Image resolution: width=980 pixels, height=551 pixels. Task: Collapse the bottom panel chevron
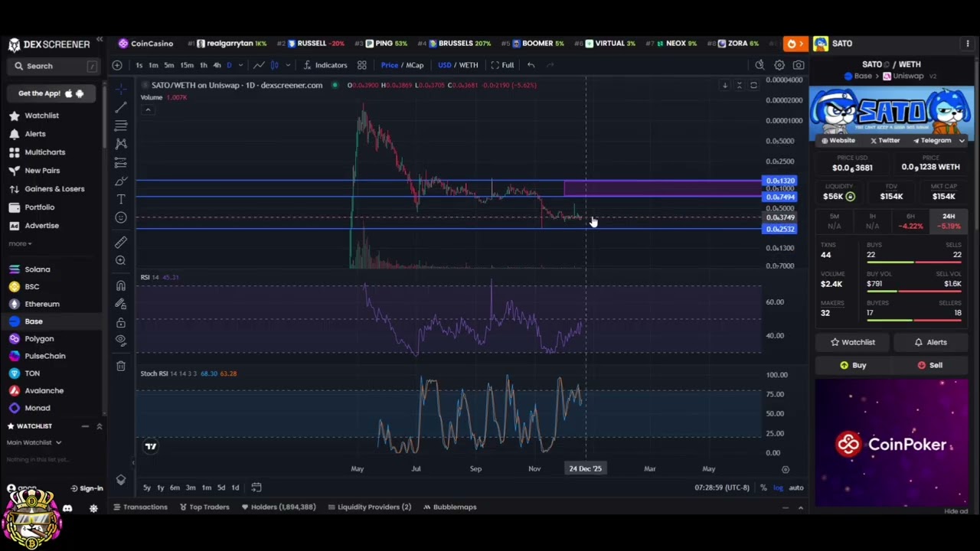click(x=801, y=507)
